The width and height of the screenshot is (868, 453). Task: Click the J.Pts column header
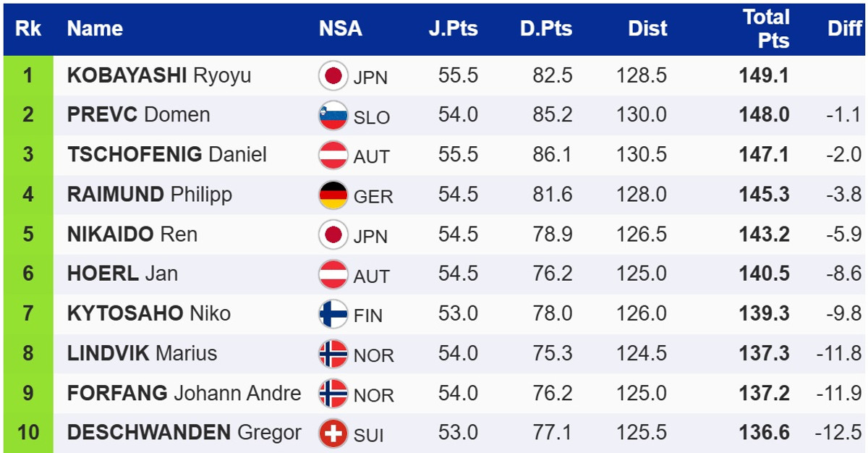point(451,29)
